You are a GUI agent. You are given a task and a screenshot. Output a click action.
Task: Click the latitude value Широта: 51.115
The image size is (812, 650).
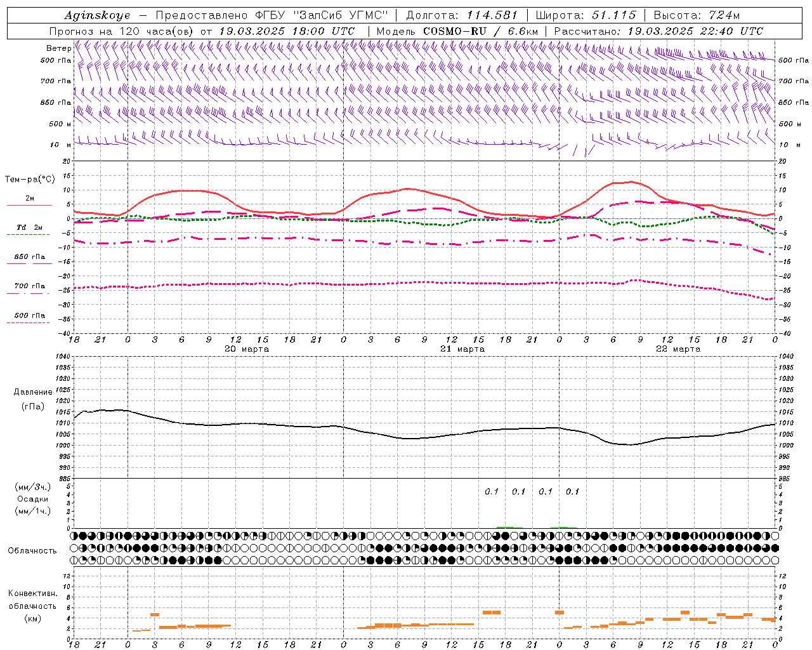586,15
